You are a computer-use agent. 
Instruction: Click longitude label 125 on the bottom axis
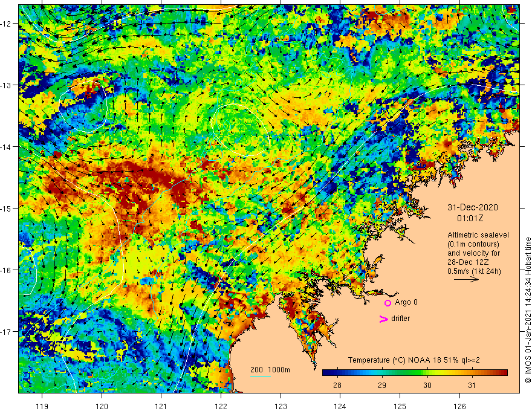click(400, 406)
